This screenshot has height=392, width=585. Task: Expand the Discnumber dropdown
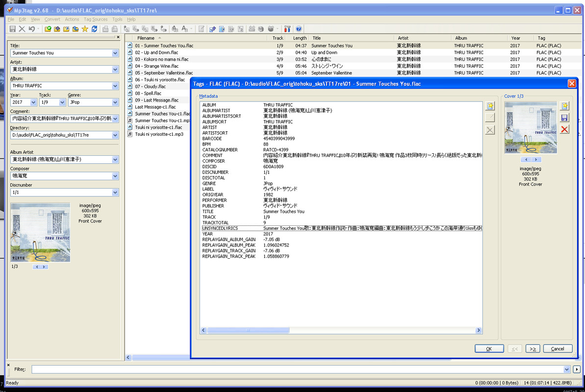pos(115,193)
